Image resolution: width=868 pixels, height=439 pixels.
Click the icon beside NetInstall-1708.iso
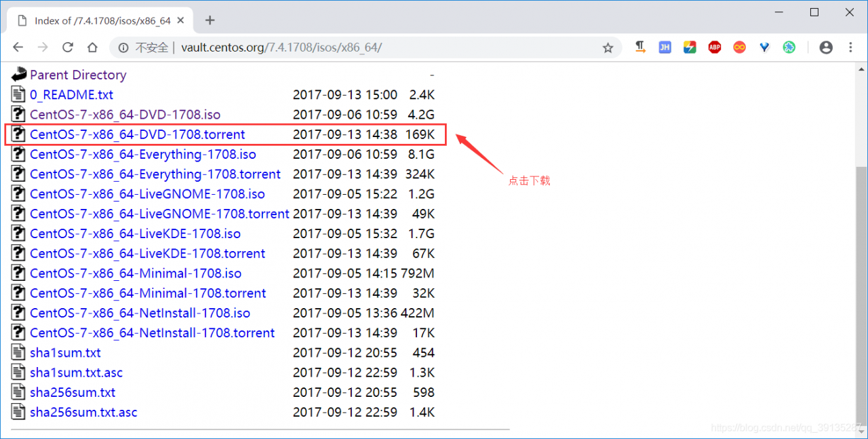pyautogui.click(x=18, y=313)
